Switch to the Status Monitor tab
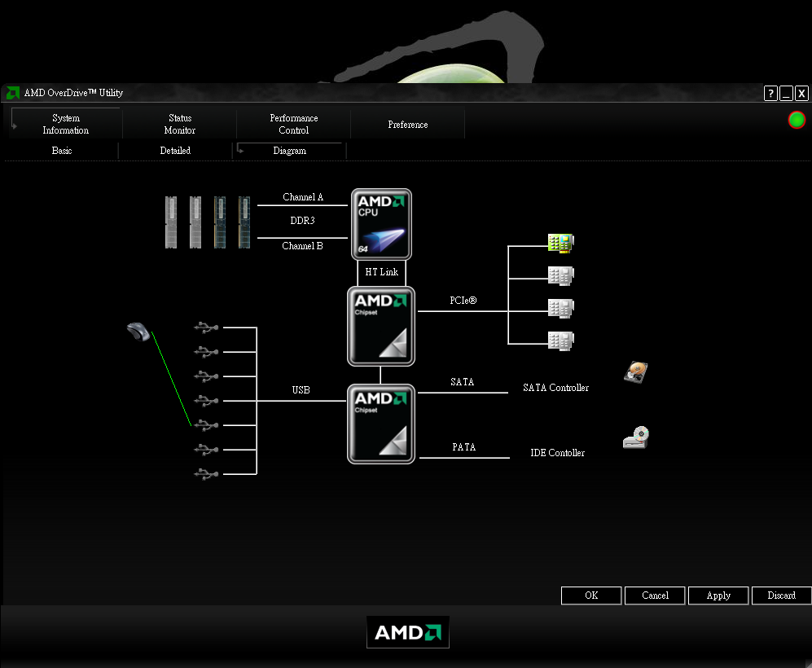This screenshot has width=812, height=668. coord(180,125)
